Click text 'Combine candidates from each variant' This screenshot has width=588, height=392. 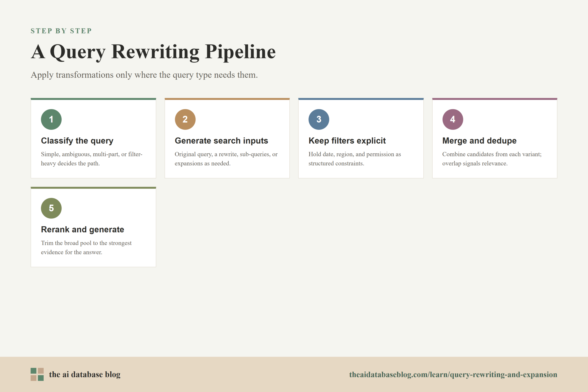tap(492, 154)
